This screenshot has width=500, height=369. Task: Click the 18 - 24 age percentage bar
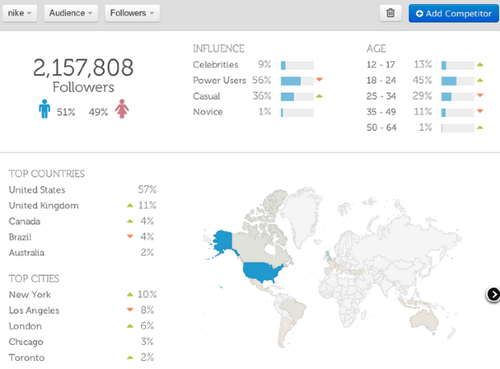pos(458,81)
